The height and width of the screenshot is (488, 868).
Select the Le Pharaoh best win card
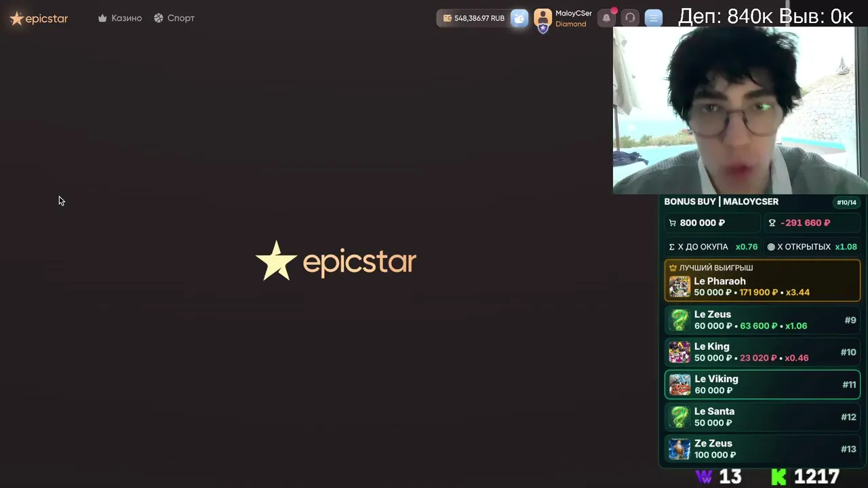click(x=762, y=281)
